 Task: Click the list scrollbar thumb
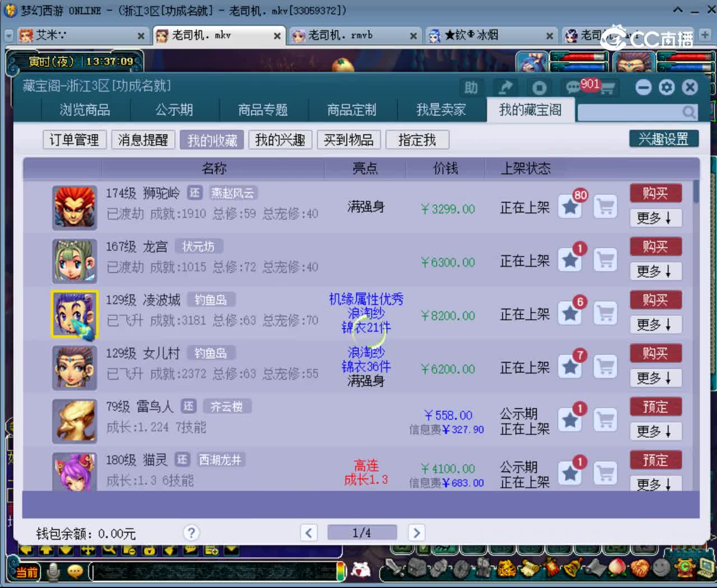(696, 191)
